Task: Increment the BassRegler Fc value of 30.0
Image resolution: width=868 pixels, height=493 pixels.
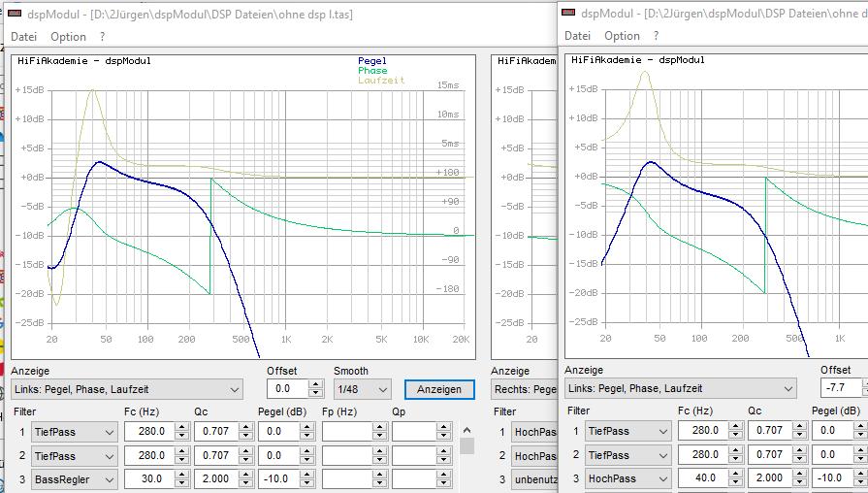Action: 181,476
